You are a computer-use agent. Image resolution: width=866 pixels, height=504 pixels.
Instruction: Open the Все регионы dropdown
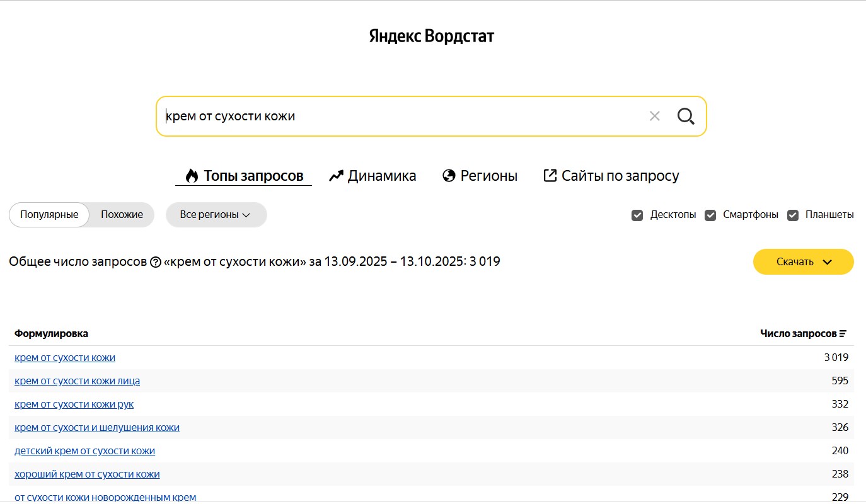[216, 214]
